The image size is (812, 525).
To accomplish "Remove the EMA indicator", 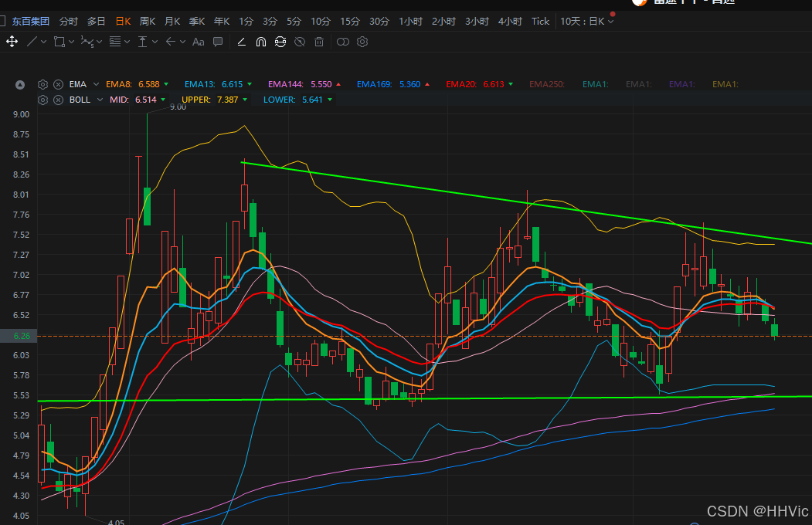I will [x=59, y=84].
